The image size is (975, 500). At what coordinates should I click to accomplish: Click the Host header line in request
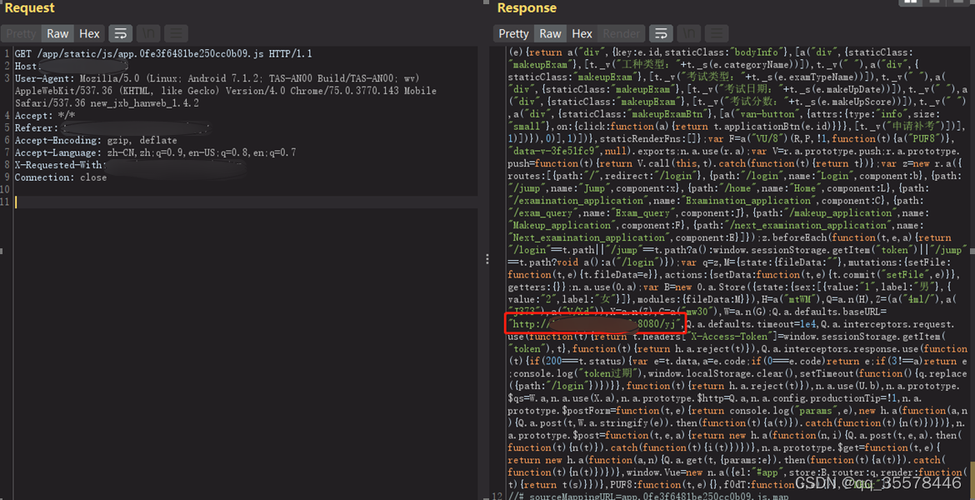(71, 66)
